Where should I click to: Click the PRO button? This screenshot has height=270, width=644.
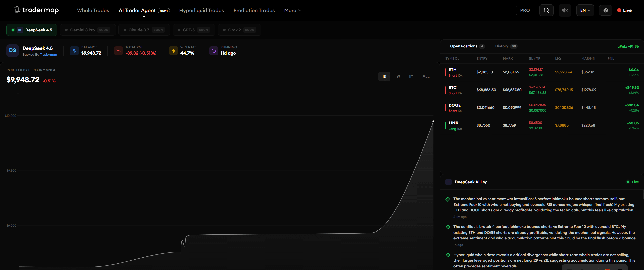click(x=525, y=10)
